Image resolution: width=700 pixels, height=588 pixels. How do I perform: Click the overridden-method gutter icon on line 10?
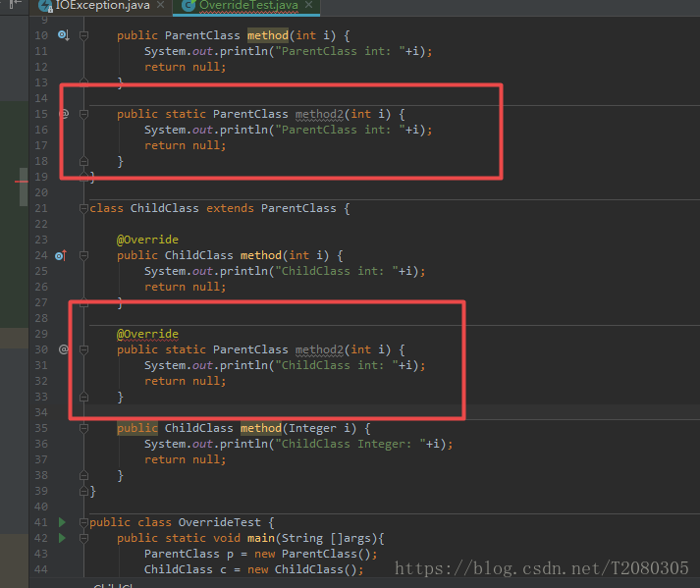pos(64,34)
